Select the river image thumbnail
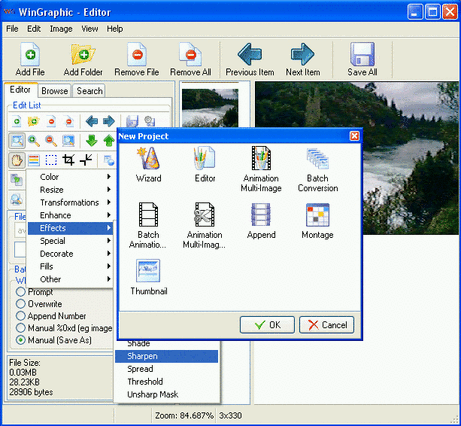Image resolution: width=461 pixels, height=426 pixels. 210,108
